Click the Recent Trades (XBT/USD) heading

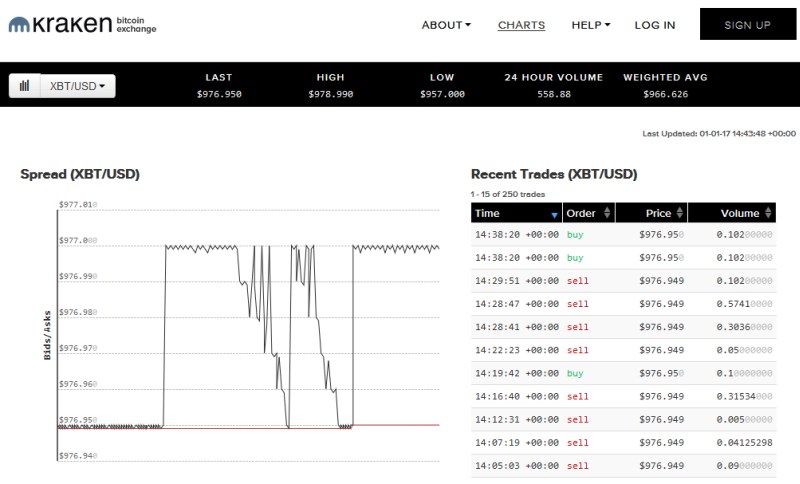pos(553,174)
